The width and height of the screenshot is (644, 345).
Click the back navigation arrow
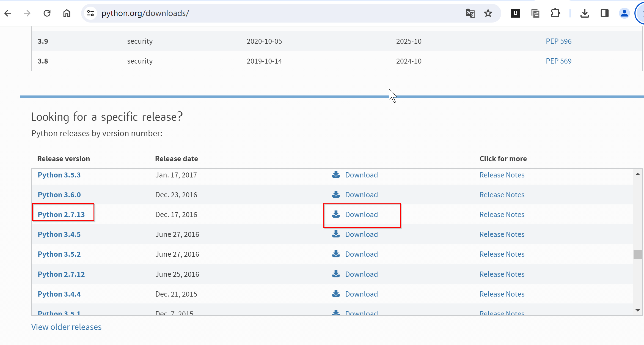point(8,13)
